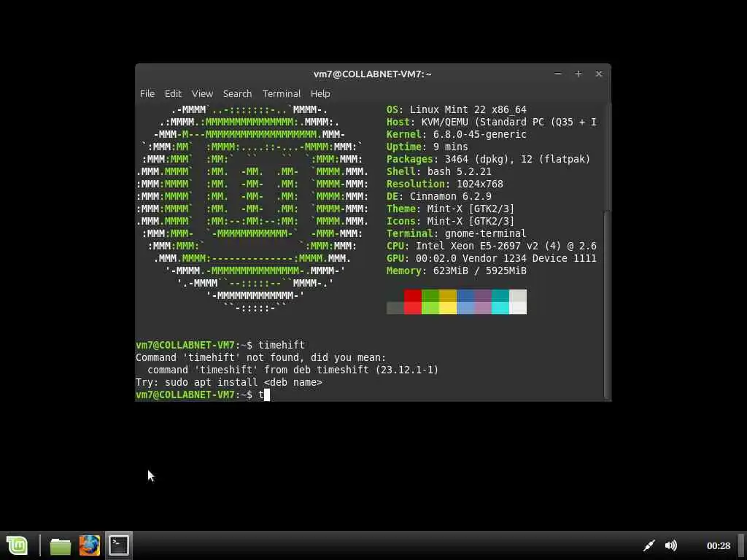This screenshot has width=747, height=560.
Task: Close the terminal window
Action: point(599,74)
